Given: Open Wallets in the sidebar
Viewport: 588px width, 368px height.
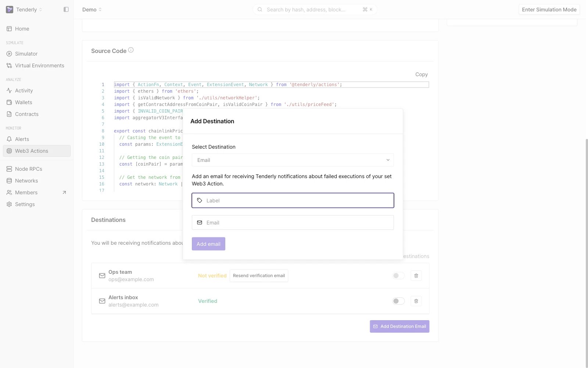Looking at the screenshot, I should tap(37, 102).
